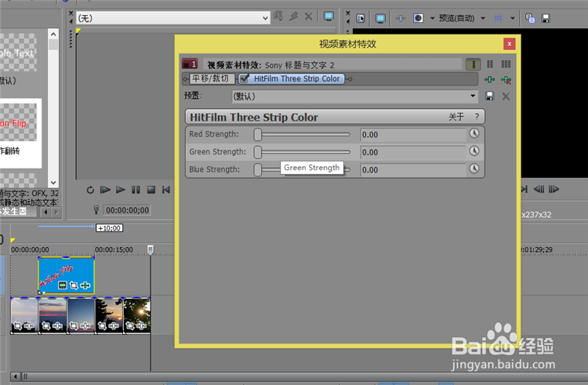Click media generator list scroll down arrow
The width and height of the screenshot is (588, 385).
pyautogui.click(x=53, y=183)
